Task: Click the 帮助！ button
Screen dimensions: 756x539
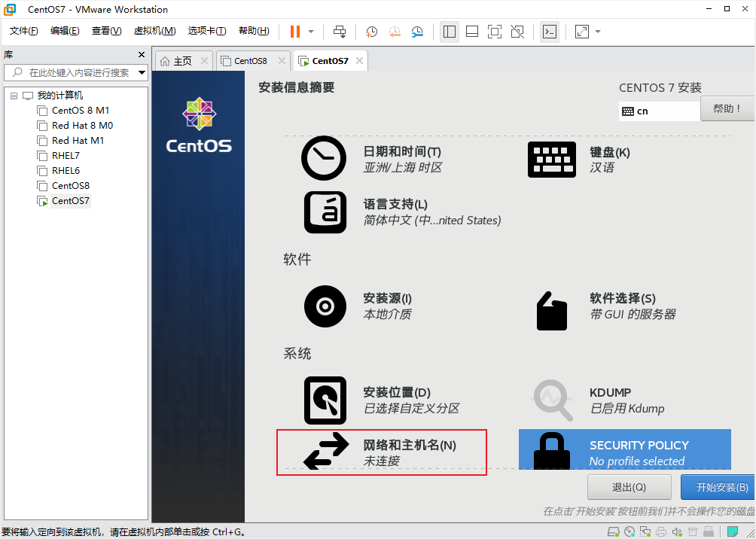Action: pos(727,108)
